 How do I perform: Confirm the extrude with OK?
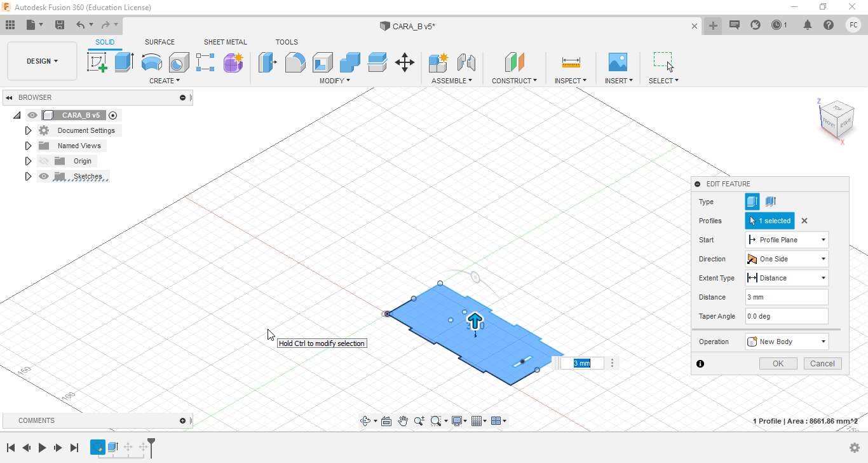(778, 364)
